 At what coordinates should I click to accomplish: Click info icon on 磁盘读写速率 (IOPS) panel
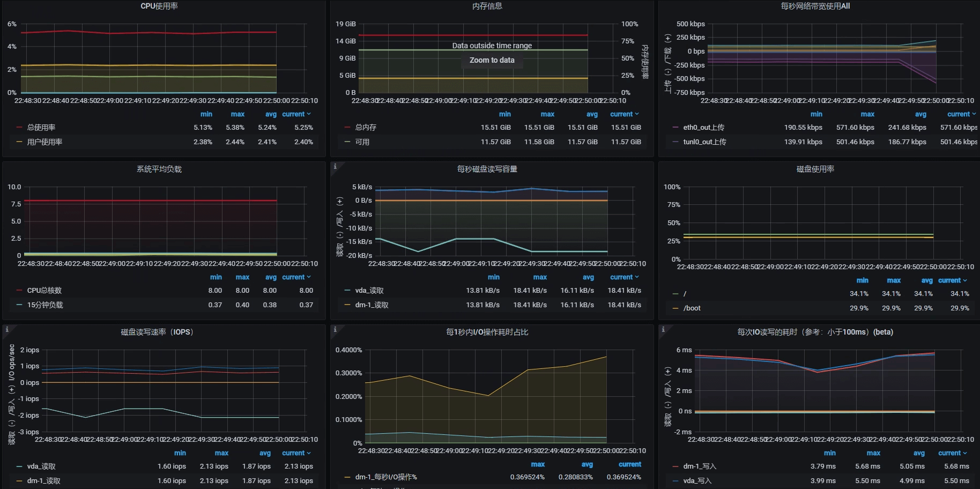(x=7, y=330)
